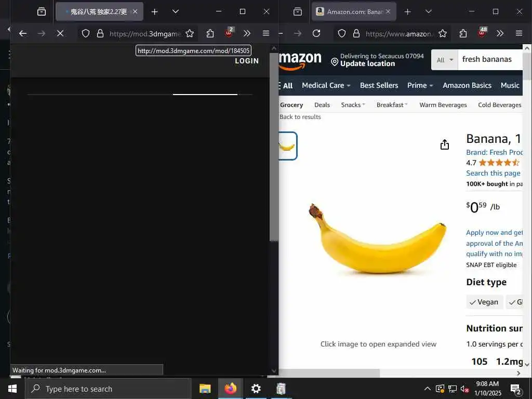
Task: Open the All search category dropdown
Action: tap(445, 60)
